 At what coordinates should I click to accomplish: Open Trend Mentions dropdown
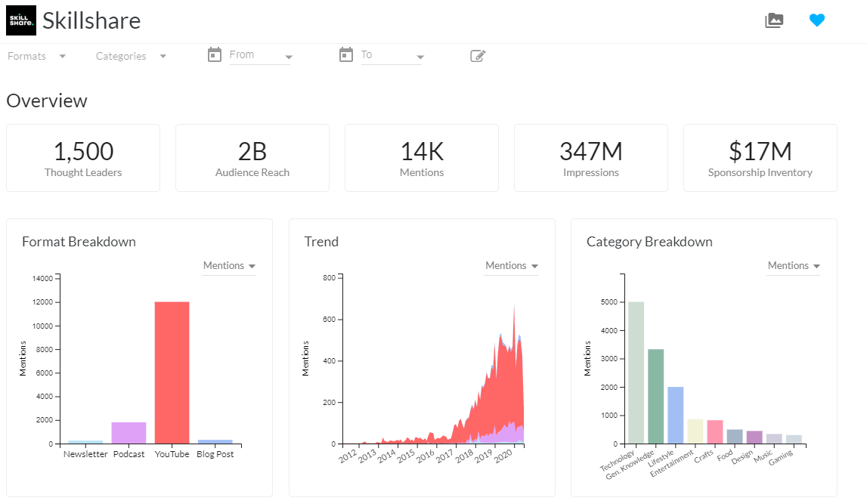coord(512,266)
